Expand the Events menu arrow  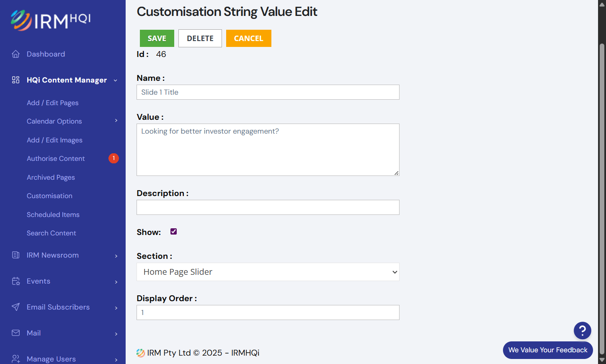tap(116, 282)
